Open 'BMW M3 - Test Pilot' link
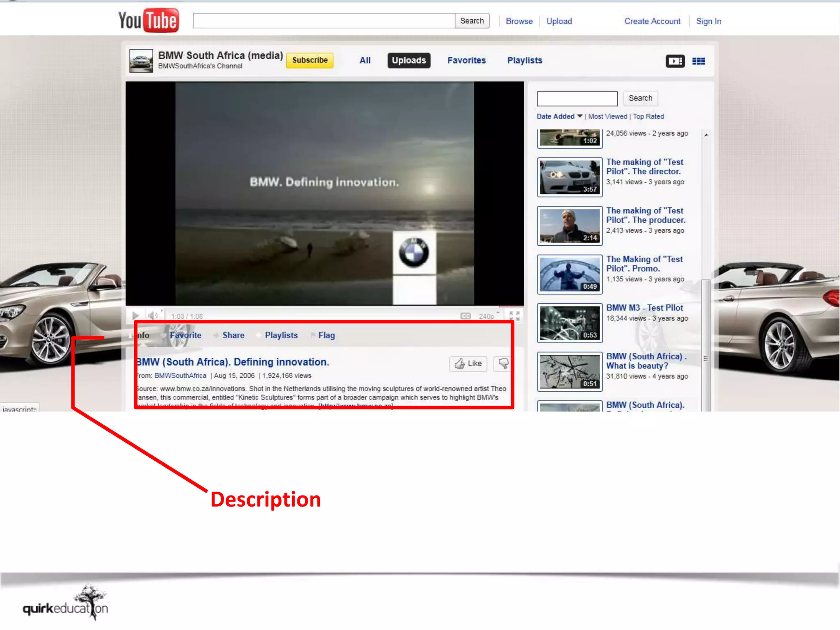 [x=644, y=308]
